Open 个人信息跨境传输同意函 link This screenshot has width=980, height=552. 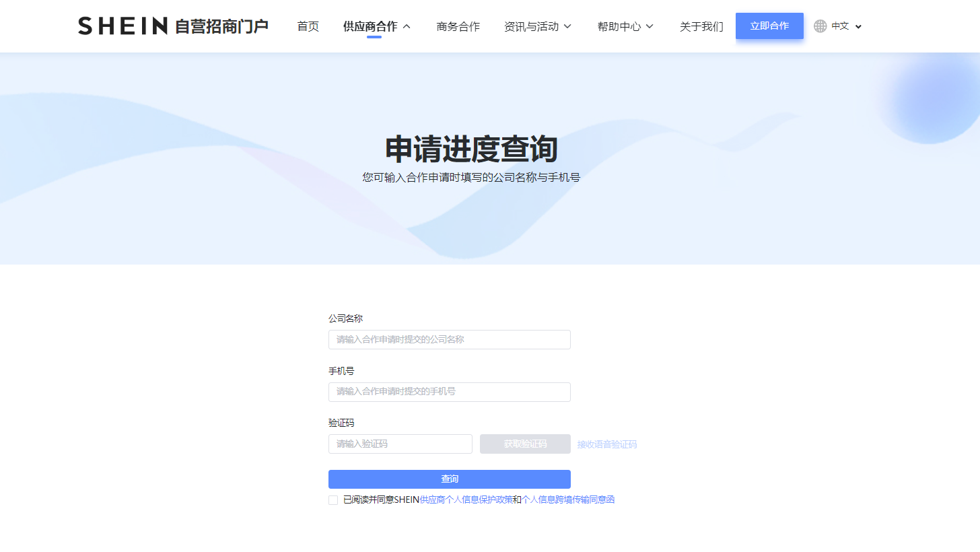pos(568,499)
